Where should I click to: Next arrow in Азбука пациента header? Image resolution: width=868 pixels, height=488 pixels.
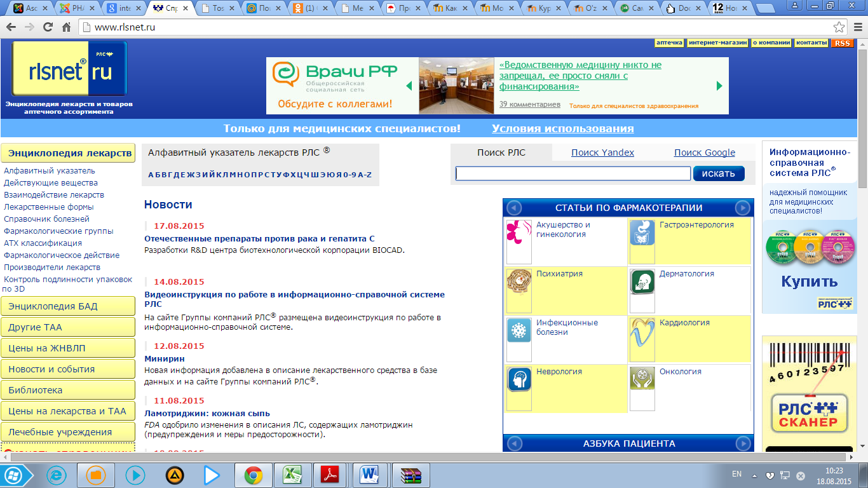click(742, 444)
